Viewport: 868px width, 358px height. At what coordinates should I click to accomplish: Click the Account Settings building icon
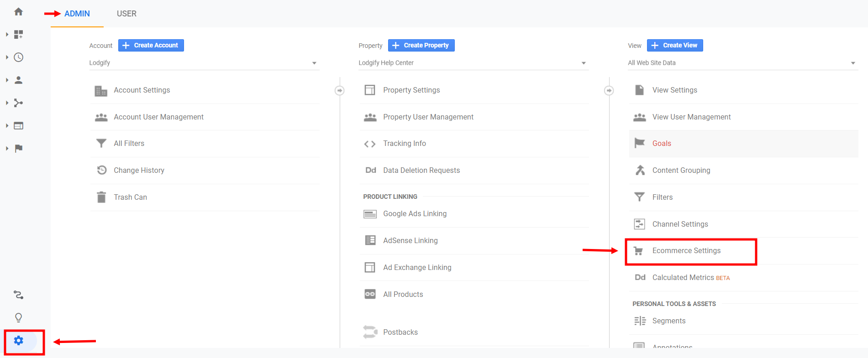[x=101, y=91]
